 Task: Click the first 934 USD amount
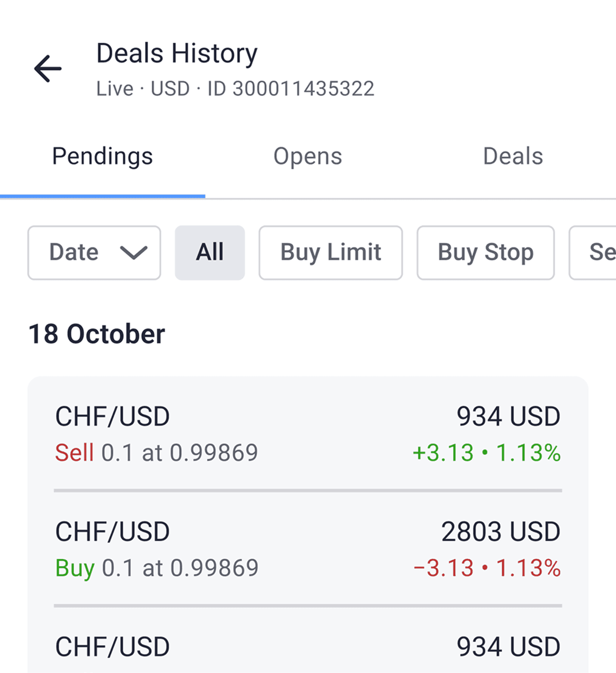coord(509,416)
